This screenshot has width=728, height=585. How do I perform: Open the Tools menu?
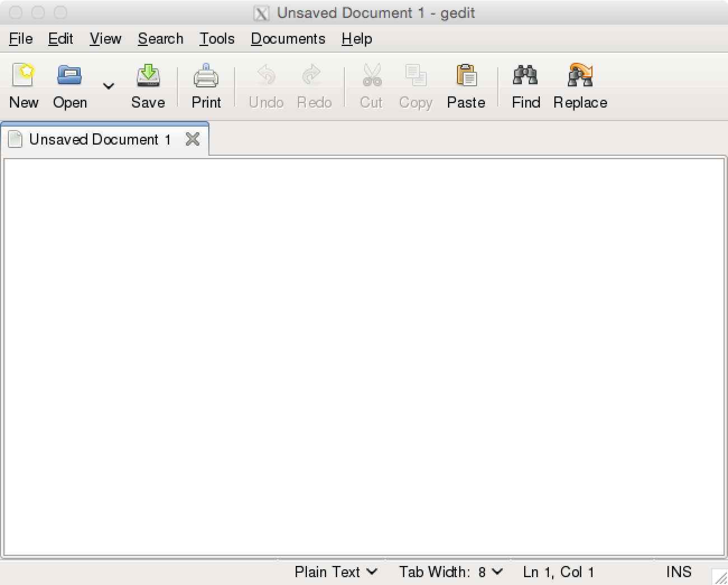click(217, 39)
